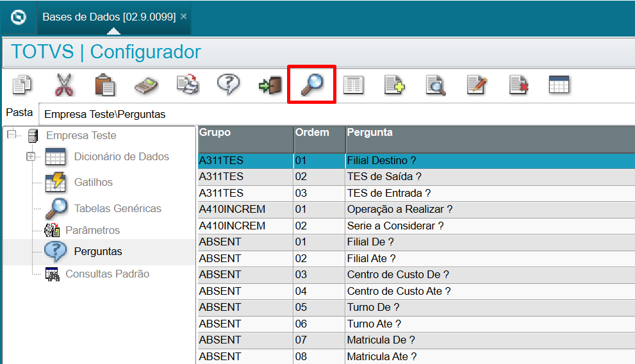The width and height of the screenshot is (635, 364).
Task: Select row 'Matricula De ?'
Action: pos(416,340)
